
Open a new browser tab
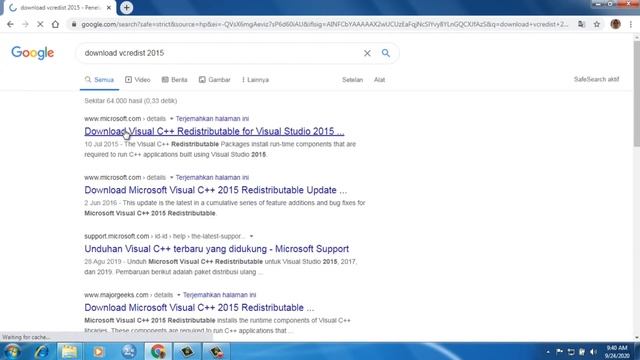click(127, 7)
